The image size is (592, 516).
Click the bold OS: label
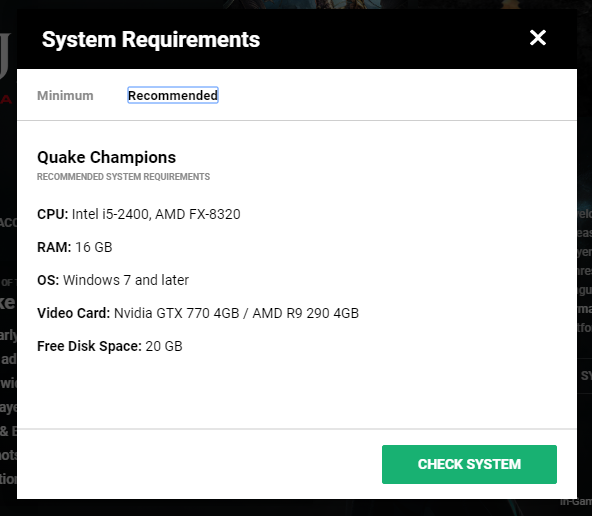point(48,280)
